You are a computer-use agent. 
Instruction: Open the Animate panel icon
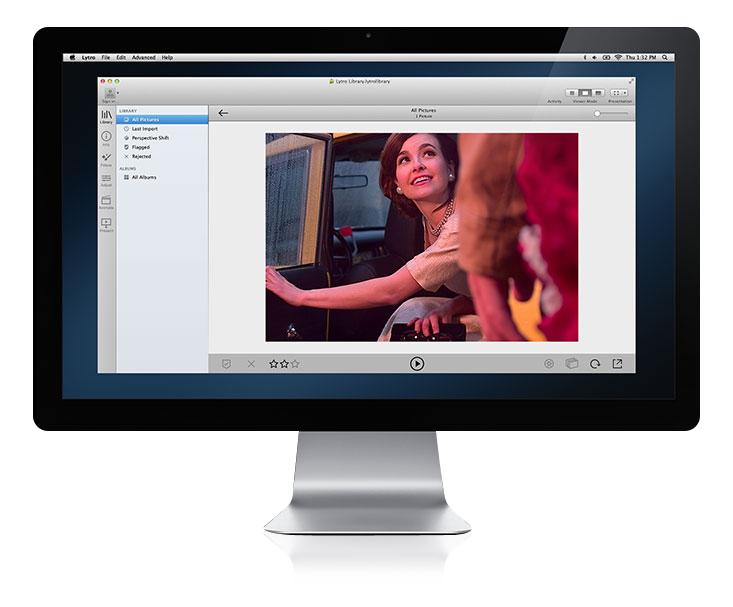[106, 201]
